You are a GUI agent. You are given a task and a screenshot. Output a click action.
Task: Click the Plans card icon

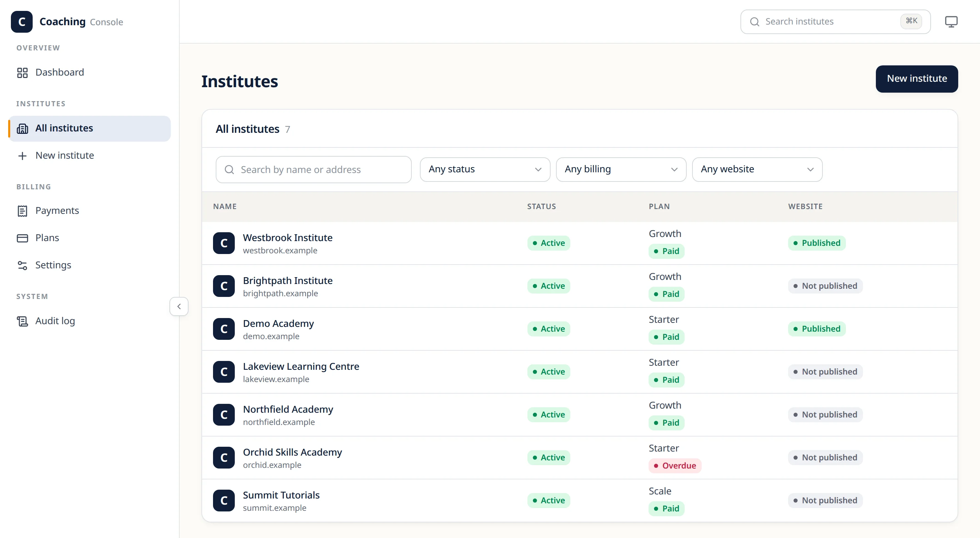(x=22, y=238)
